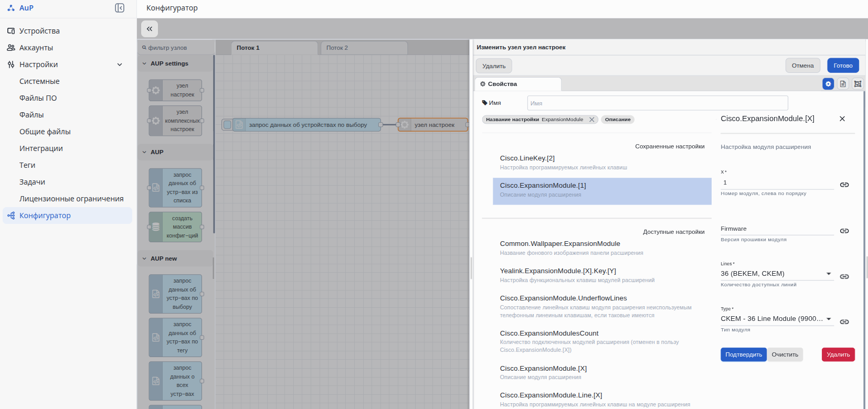Image resolution: width=868 pixels, height=409 pixels.
Task: Click link icon next to X field
Action: [844, 185]
